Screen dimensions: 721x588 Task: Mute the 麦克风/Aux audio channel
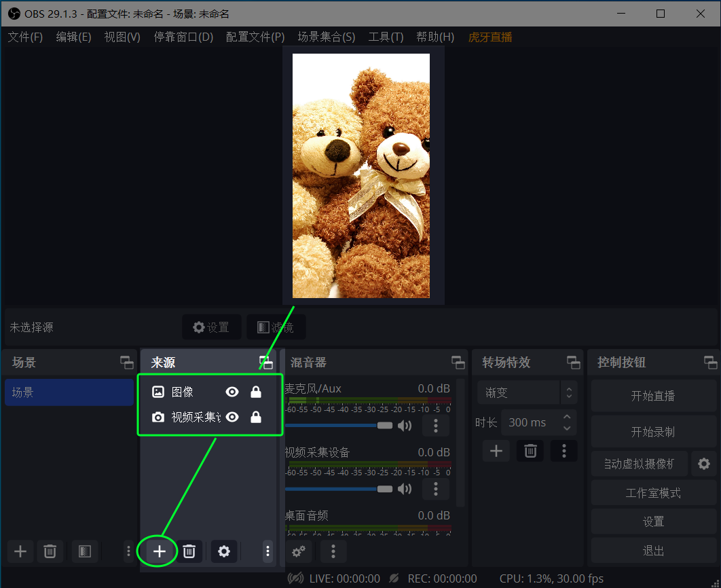tap(405, 426)
